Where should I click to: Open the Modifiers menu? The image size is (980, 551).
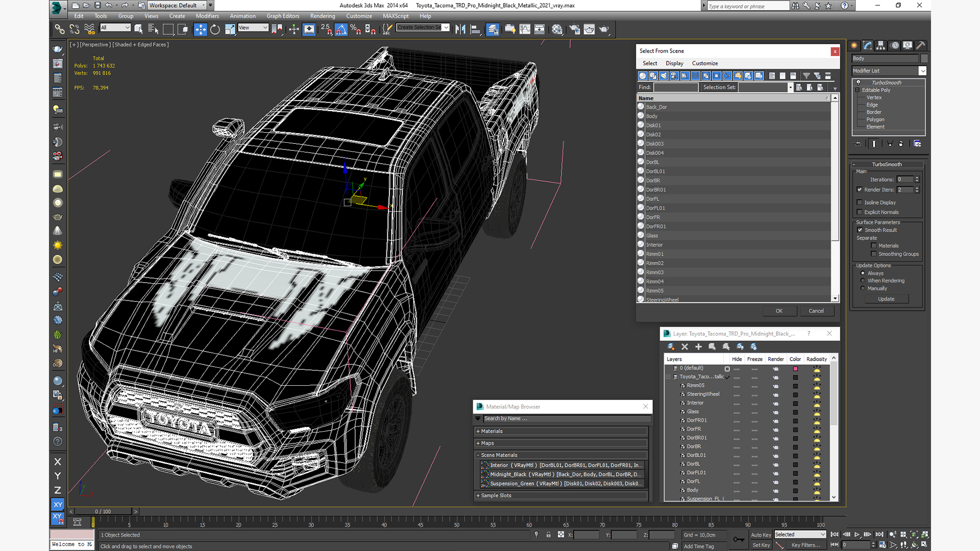pyautogui.click(x=207, y=16)
